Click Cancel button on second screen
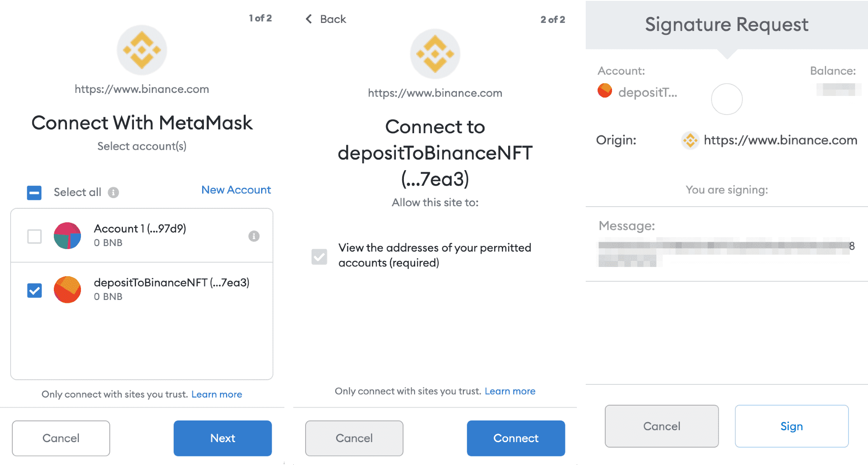This screenshot has height=465, width=868. [354, 435]
